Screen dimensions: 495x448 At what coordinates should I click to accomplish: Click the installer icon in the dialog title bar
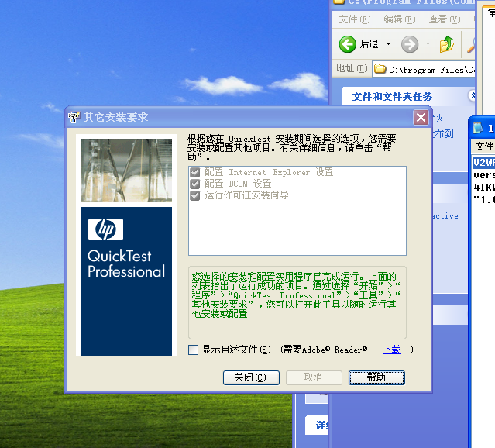pos(74,117)
